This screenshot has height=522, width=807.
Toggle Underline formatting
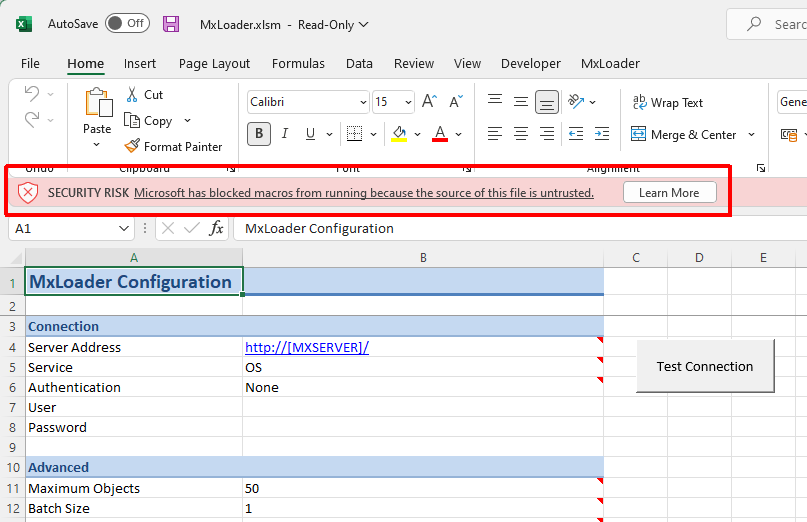click(310, 134)
